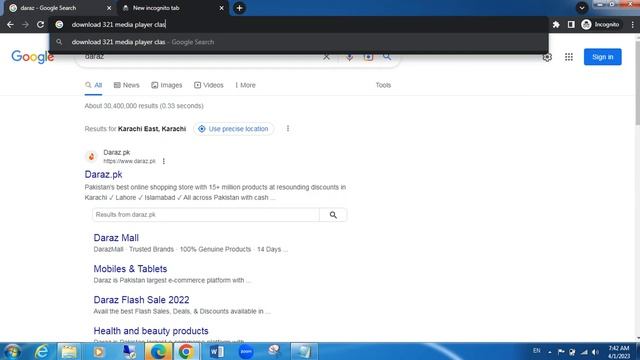Click the Sign in button
The image size is (640, 360).
click(602, 57)
